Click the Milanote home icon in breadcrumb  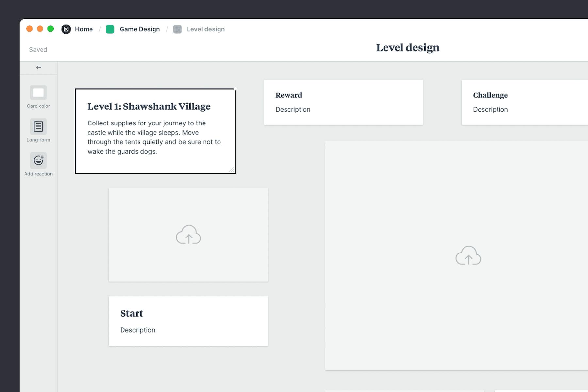[66, 29]
